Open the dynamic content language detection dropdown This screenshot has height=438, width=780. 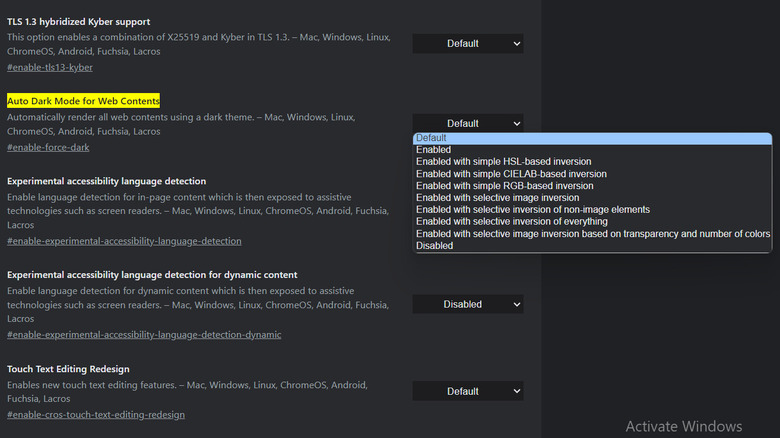pyautogui.click(x=467, y=304)
